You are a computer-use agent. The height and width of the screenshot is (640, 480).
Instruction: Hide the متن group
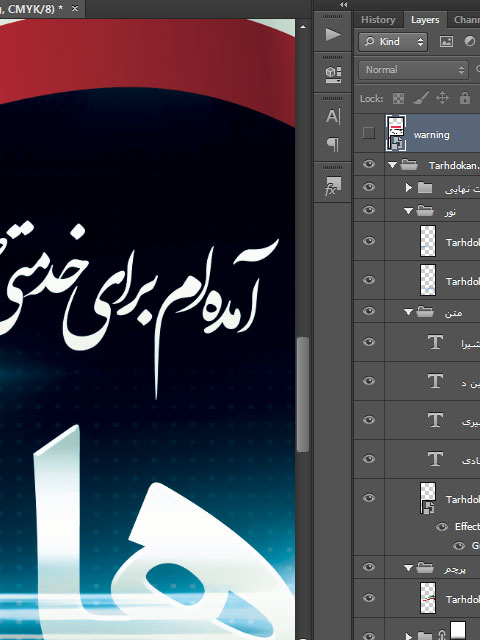click(x=369, y=311)
